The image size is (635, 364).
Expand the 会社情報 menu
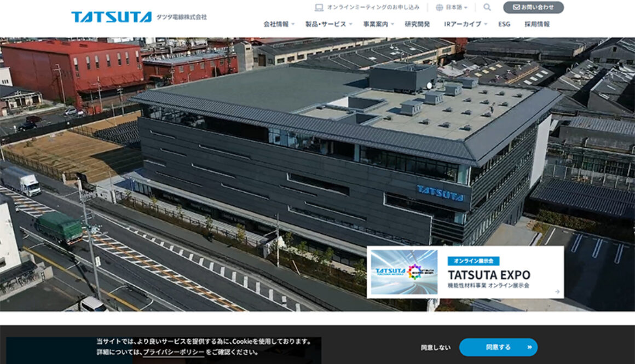[279, 24]
